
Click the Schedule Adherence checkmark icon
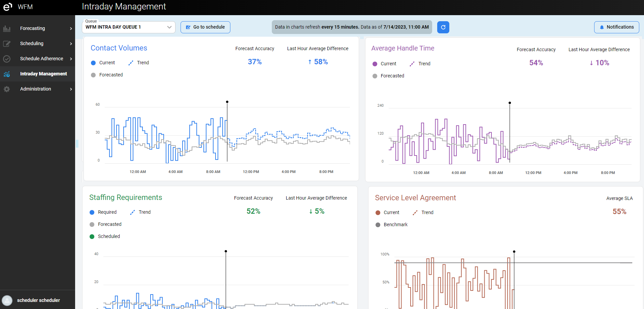coord(7,59)
